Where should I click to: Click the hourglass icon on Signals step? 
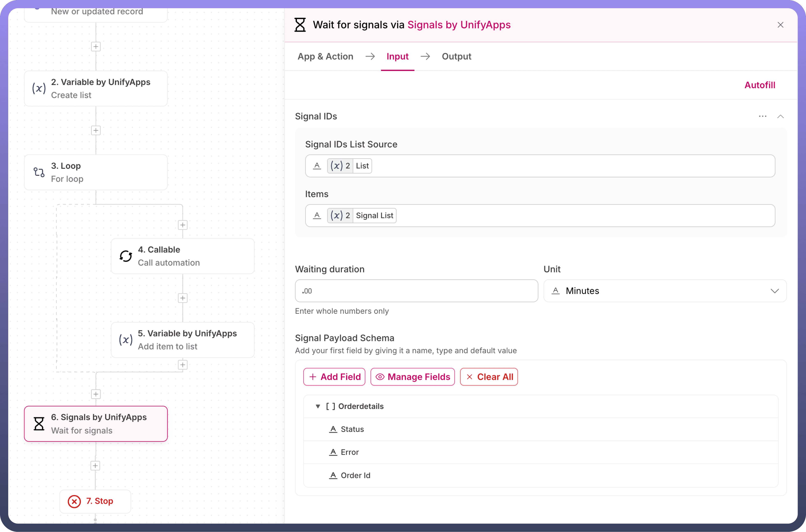click(39, 424)
